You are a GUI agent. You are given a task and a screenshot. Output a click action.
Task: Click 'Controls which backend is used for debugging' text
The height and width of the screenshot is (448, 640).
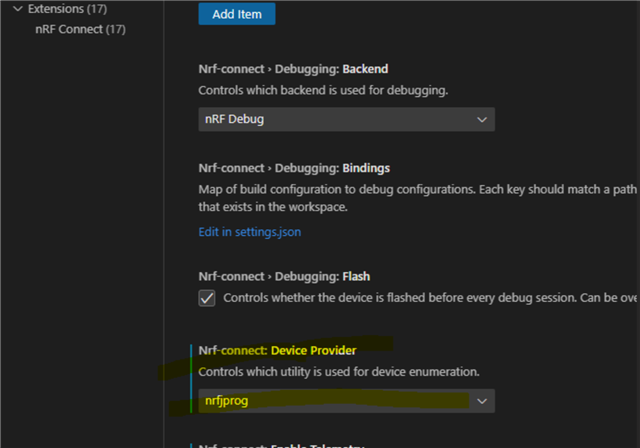[323, 90]
